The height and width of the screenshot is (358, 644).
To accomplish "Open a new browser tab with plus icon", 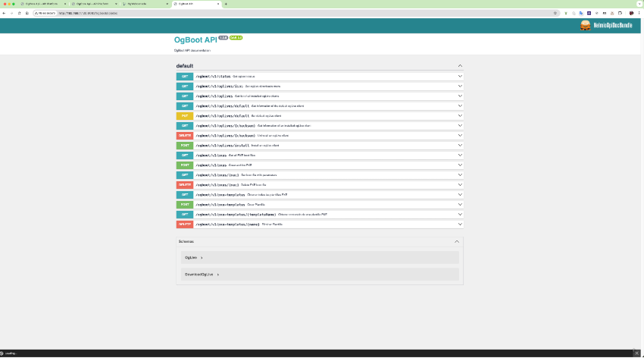I will click(225, 4).
